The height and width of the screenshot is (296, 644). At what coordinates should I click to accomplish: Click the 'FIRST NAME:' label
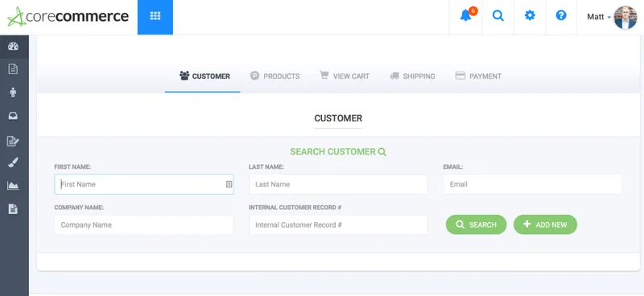point(72,167)
